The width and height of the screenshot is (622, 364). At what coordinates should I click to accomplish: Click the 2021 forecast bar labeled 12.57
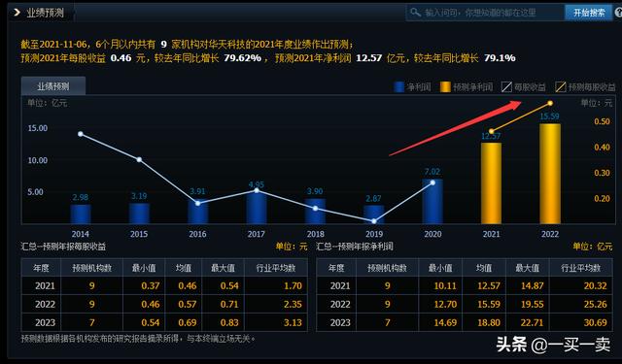(491, 183)
